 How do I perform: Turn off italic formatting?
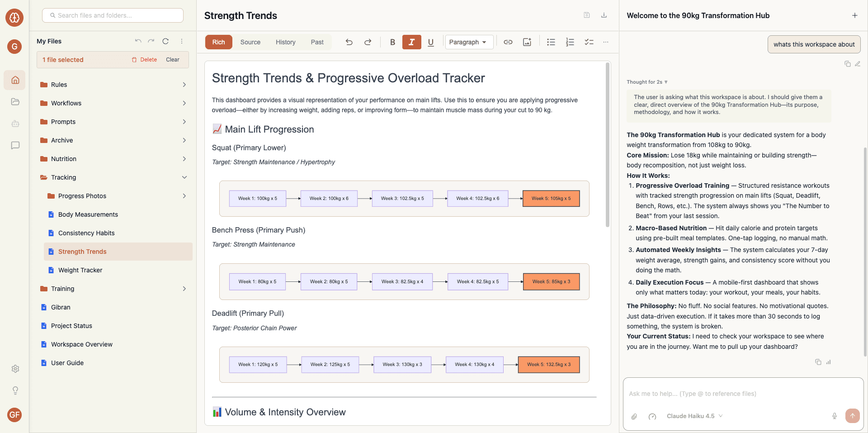(x=411, y=42)
